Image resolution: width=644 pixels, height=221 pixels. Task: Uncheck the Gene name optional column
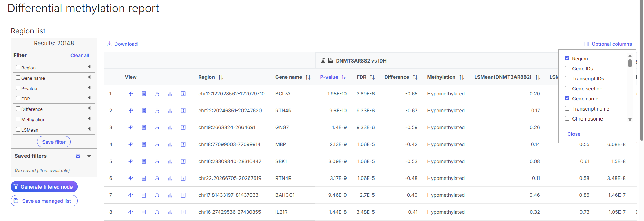pyautogui.click(x=567, y=98)
